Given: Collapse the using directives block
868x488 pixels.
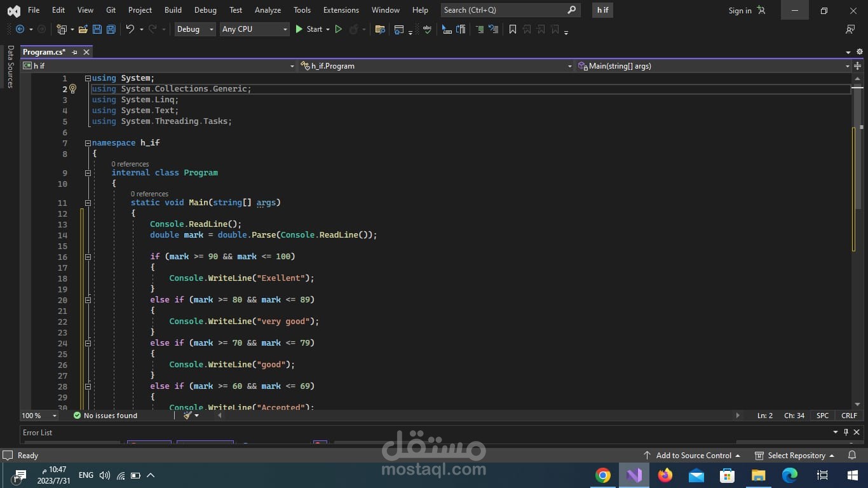Looking at the screenshot, I should (87, 78).
